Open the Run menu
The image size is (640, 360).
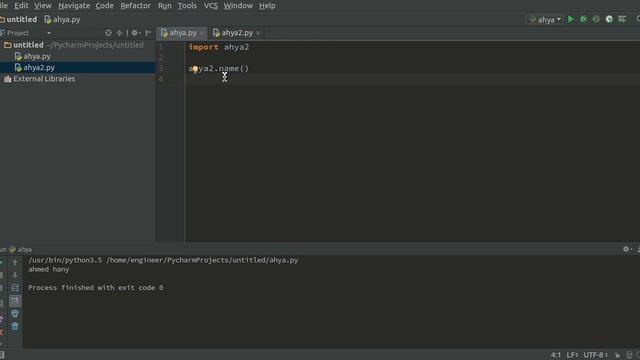pos(164,6)
